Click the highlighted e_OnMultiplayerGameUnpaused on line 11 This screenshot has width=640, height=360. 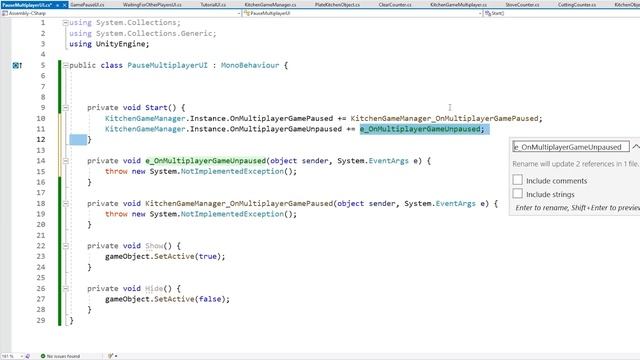click(420, 129)
